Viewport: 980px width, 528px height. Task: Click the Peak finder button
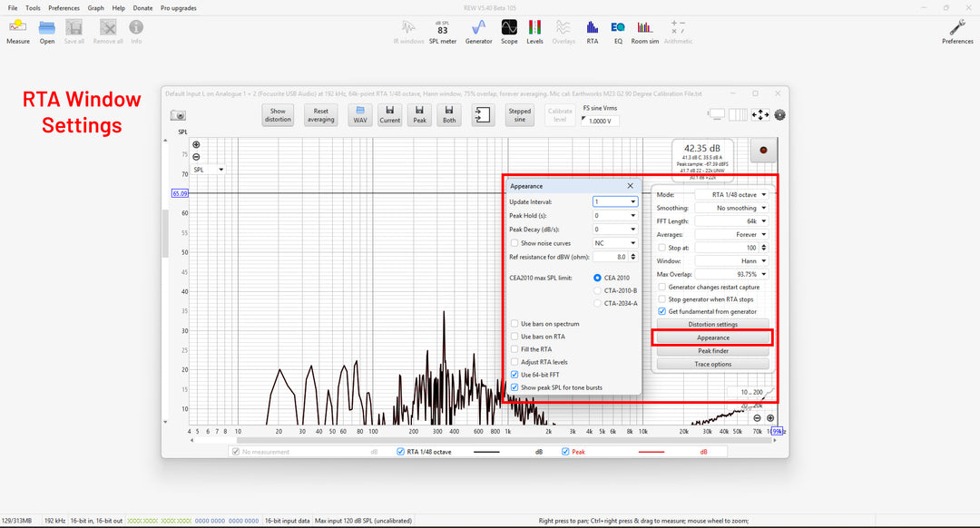click(x=712, y=351)
